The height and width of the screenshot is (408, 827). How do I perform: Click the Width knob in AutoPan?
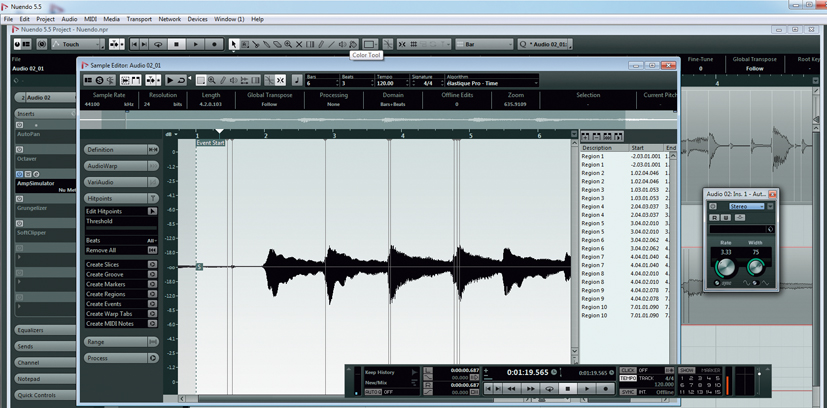tap(755, 267)
